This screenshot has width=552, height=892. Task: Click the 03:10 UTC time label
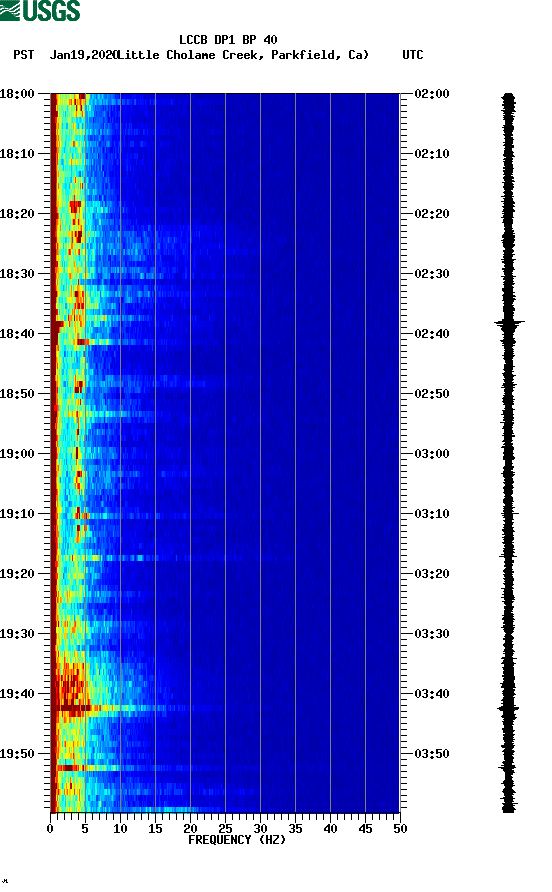pyautogui.click(x=432, y=514)
